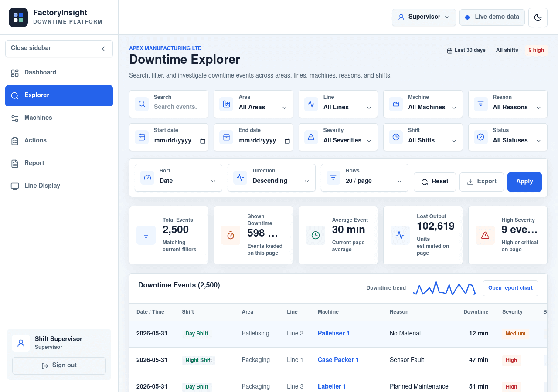The image size is (558, 392).
Task: Click the FactoryInsight logo icon
Action: point(18,17)
